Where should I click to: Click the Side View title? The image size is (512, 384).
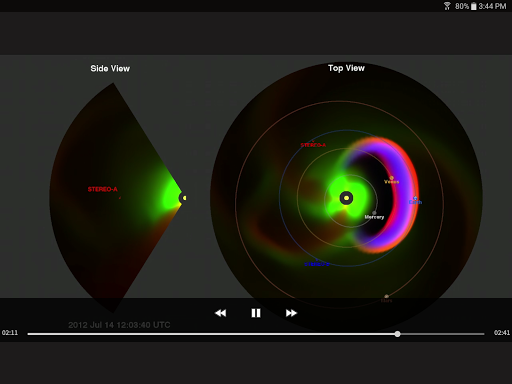110,68
